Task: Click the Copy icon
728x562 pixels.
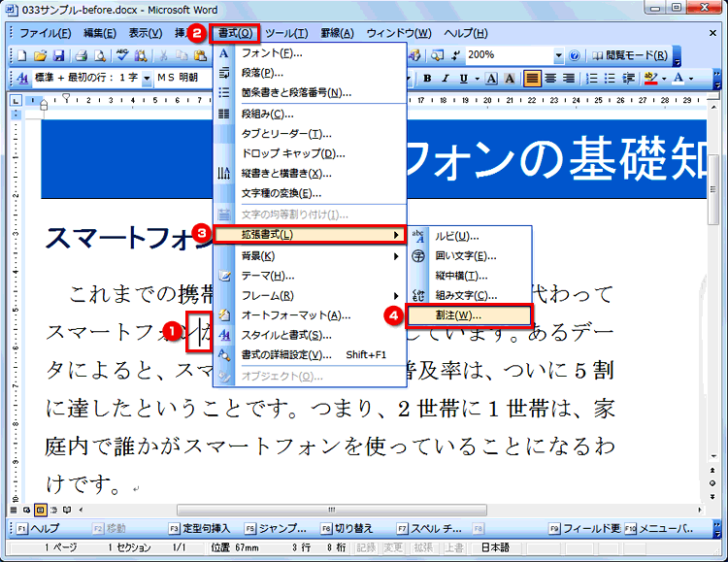Action: point(182,55)
